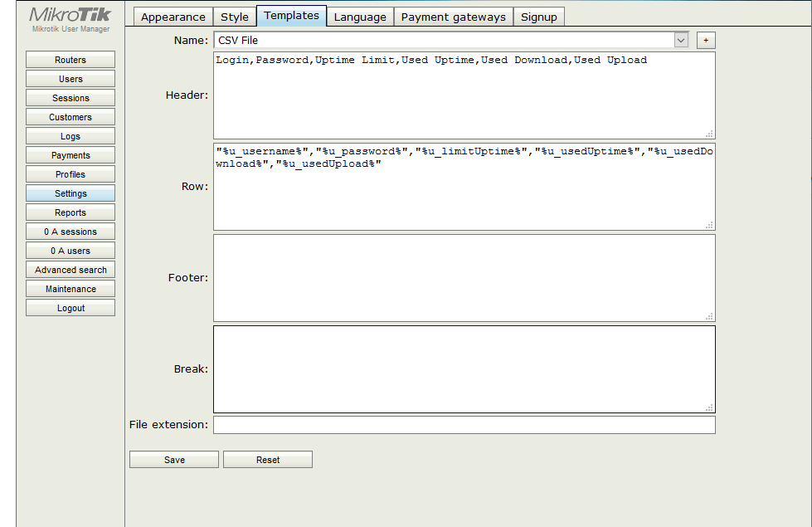Image resolution: width=812 pixels, height=527 pixels.
Task: Click the MikroTik logo
Action: 70,15
